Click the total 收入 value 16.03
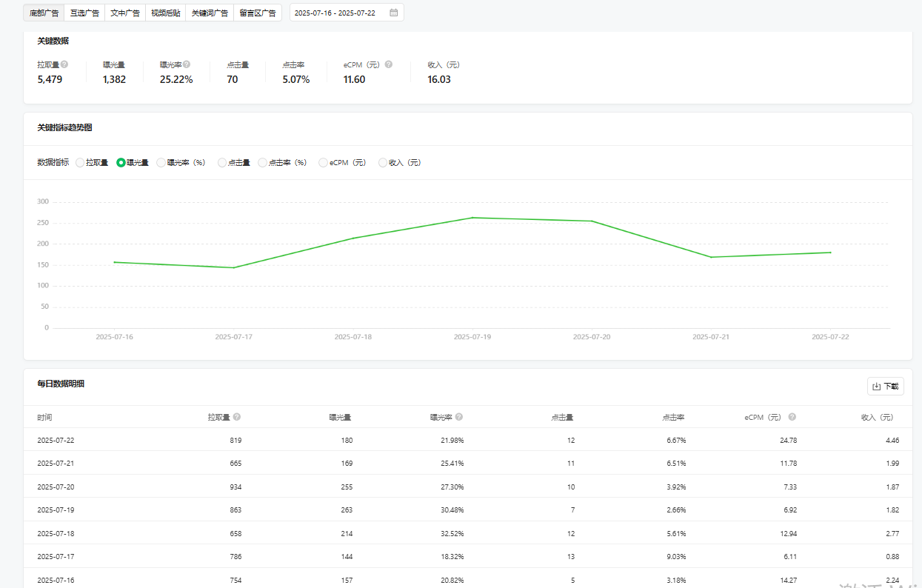The image size is (922, 588). [439, 79]
